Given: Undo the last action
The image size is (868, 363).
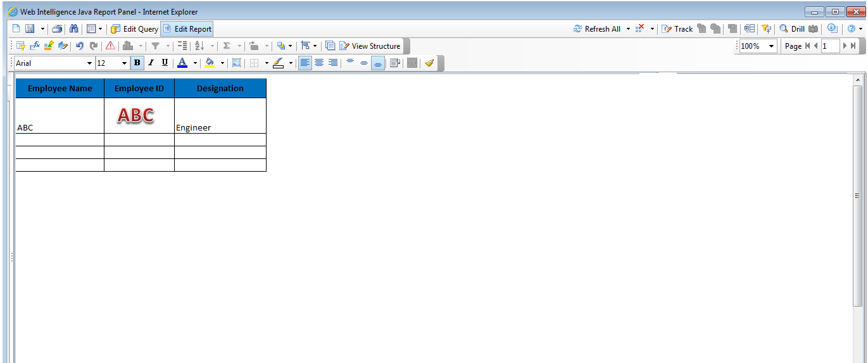Looking at the screenshot, I should pos(80,46).
